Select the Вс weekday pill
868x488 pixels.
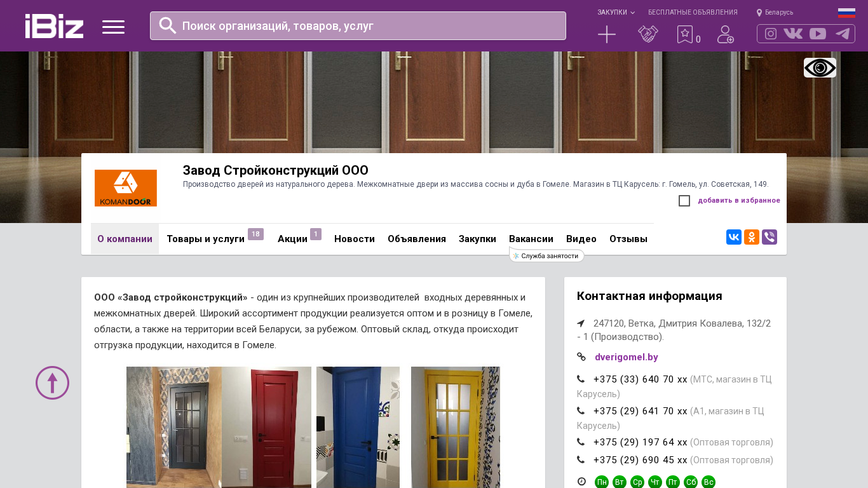pyautogui.click(x=709, y=482)
